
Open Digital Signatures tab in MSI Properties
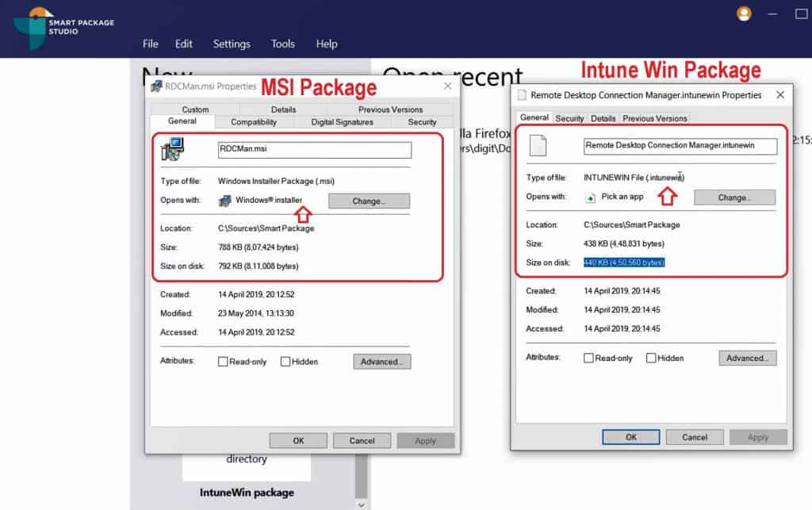(342, 122)
